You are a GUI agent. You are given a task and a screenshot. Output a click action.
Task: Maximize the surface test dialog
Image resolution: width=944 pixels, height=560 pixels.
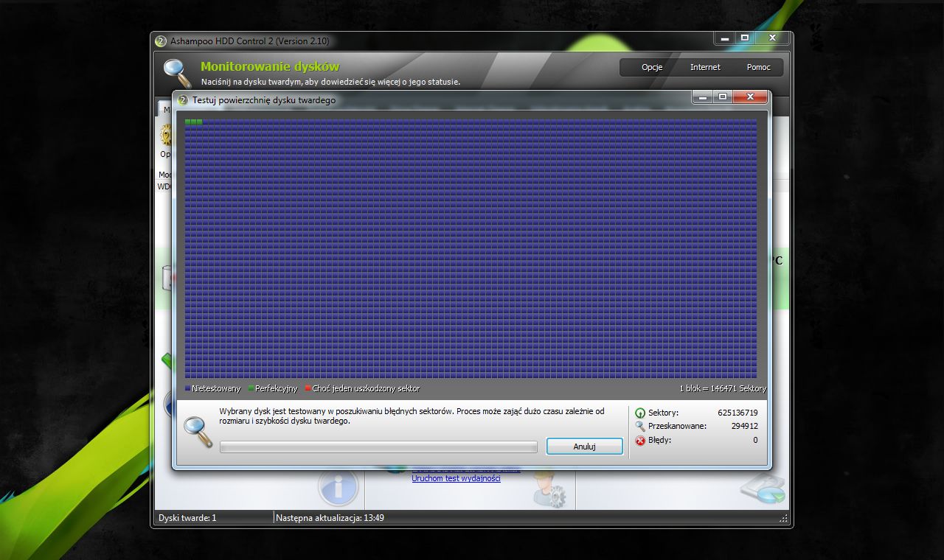tap(723, 97)
